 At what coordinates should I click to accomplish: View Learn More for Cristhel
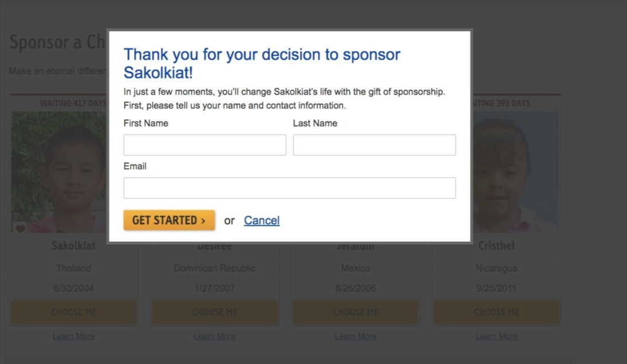(496, 336)
